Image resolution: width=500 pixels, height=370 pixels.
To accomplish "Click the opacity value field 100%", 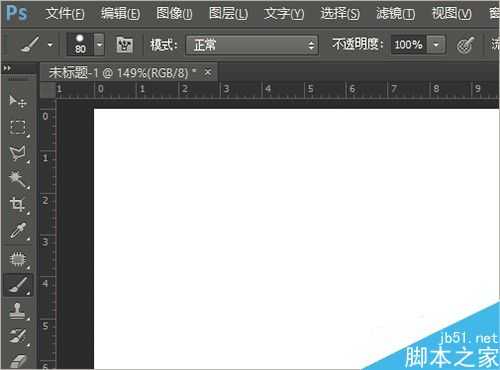I will (x=409, y=45).
